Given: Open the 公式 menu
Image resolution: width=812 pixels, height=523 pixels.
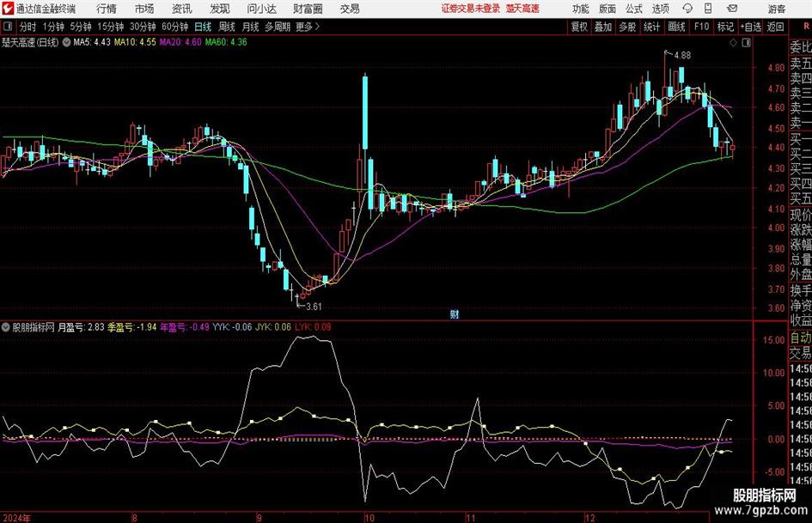Looking at the screenshot, I should coord(634,9).
